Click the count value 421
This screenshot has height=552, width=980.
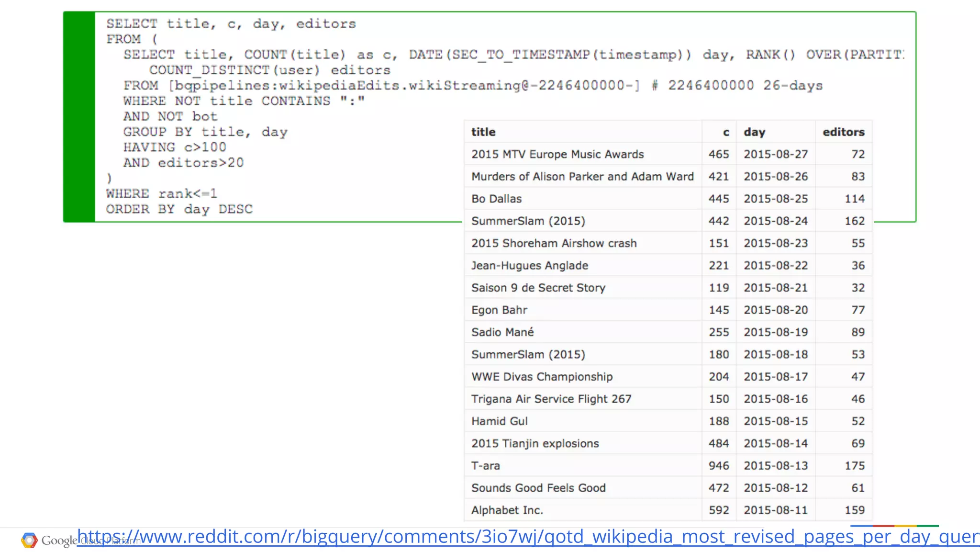719,177
